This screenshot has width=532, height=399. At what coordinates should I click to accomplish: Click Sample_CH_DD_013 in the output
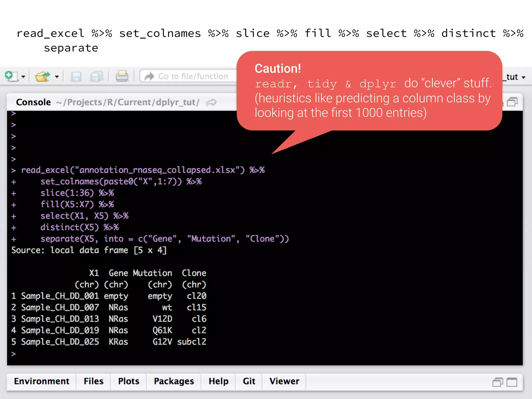point(60,319)
